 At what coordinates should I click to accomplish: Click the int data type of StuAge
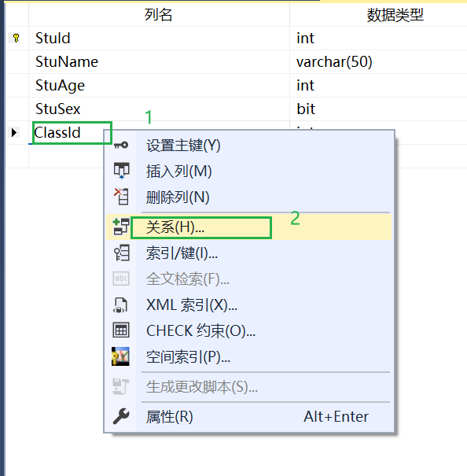click(x=378, y=85)
